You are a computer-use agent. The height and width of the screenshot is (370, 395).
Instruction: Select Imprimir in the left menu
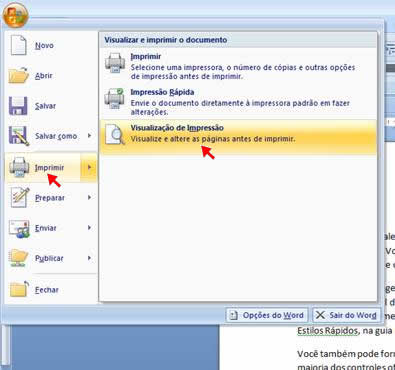[x=49, y=168]
